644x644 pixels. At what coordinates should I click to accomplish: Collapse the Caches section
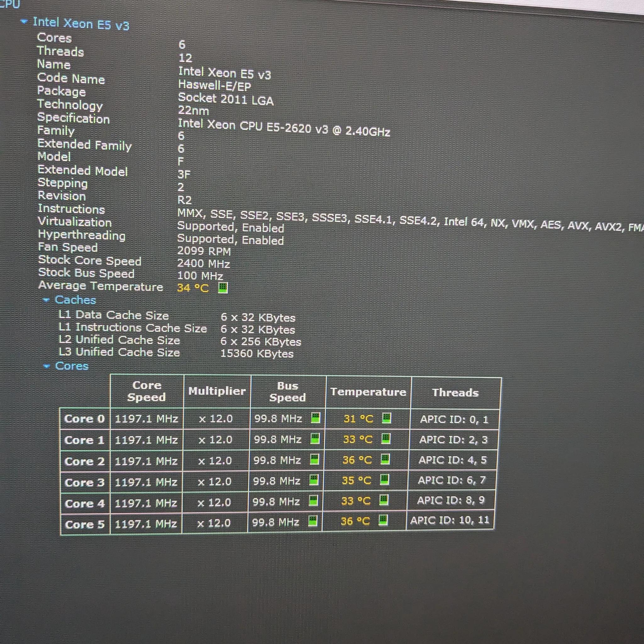point(46,300)
